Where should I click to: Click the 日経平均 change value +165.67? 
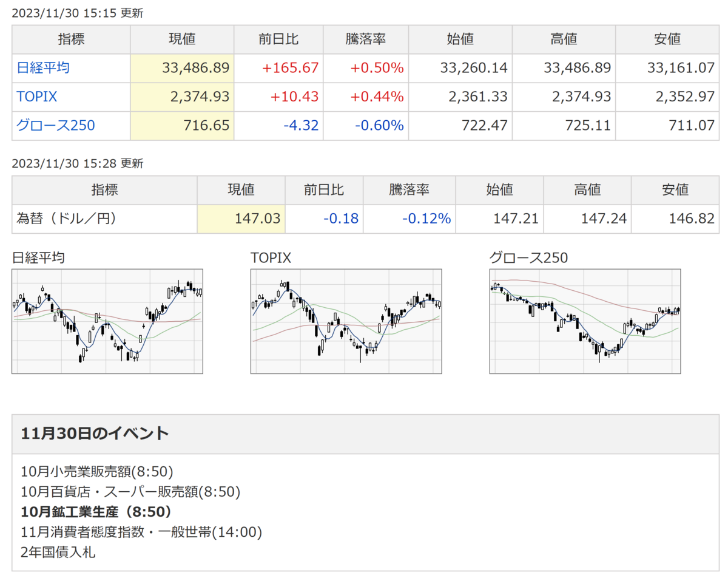click(x=290, y=68)
